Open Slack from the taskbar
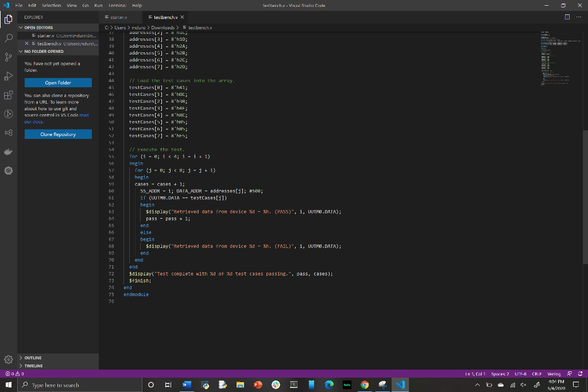Image resolution: width=588 pixels, height=392 pixels. click(x=276, y=385)
